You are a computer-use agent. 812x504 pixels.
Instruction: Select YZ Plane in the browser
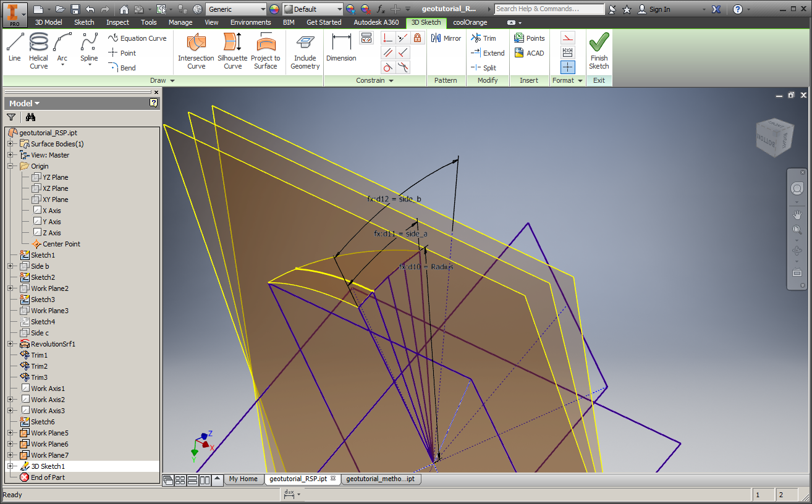click(x=49, y=177)
